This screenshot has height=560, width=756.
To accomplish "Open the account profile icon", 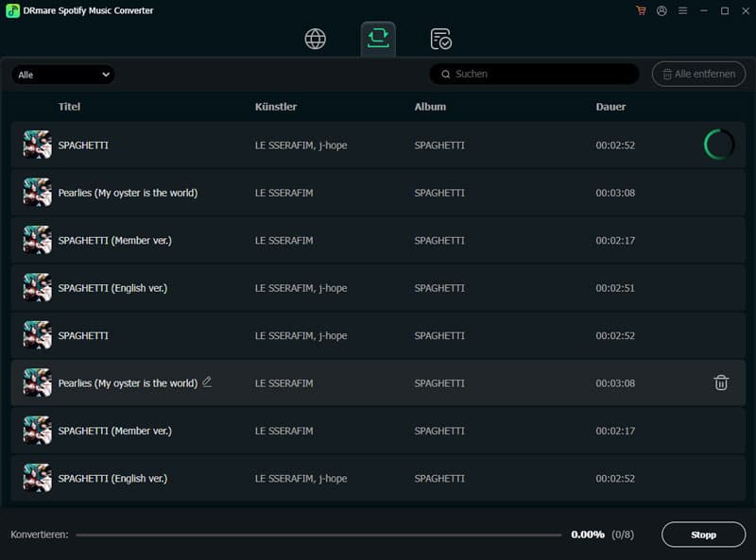I will coord(661,10).
